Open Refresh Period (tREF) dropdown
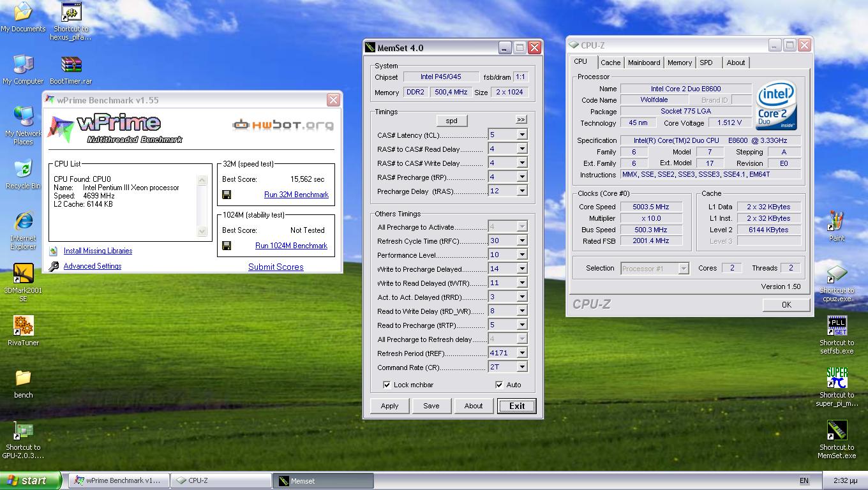This screenshot has width=868, height=490. click(522, 353)
